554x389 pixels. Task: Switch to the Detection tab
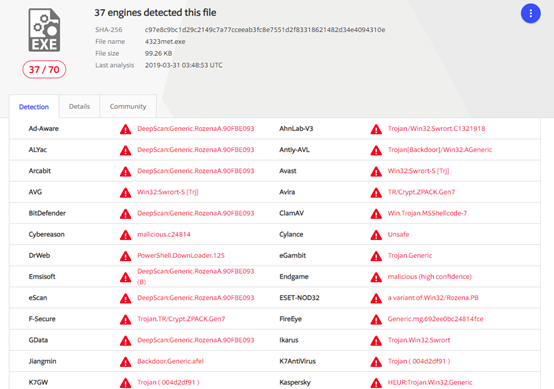pyautogui.click(x=34, y=107)
